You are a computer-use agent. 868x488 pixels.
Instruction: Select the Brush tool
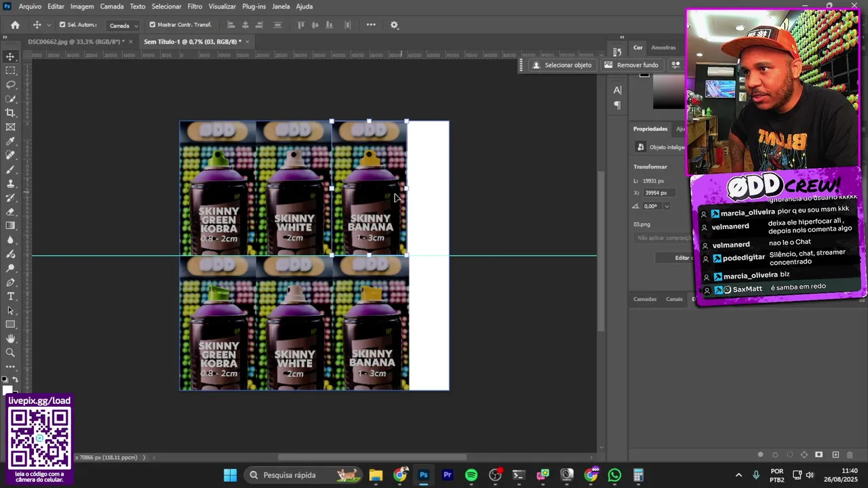pyautogui.click(x=10, y=169)
